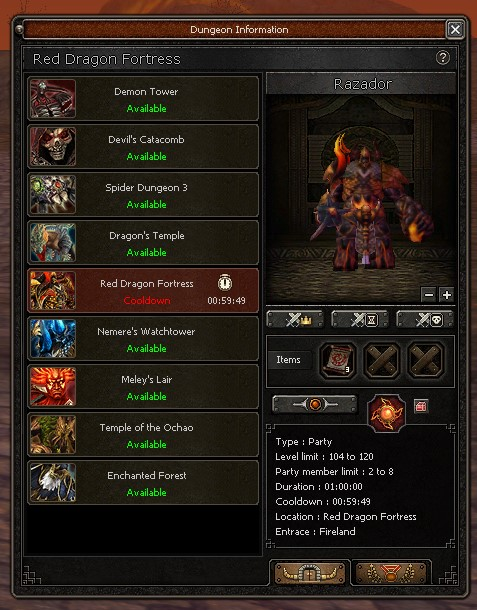Screen dimensions: 477x610
Task: Select Enchanted Forest dungeon entry
Action: click(x=143, y=482)
